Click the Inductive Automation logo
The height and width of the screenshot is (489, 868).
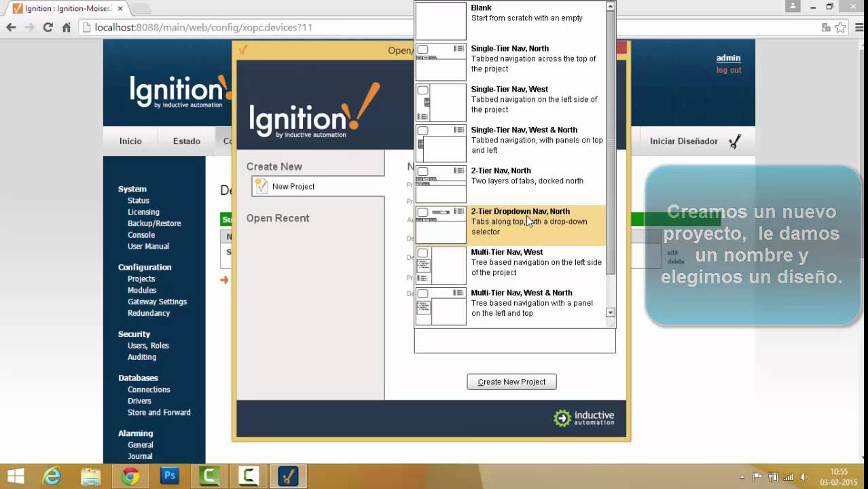584,418
